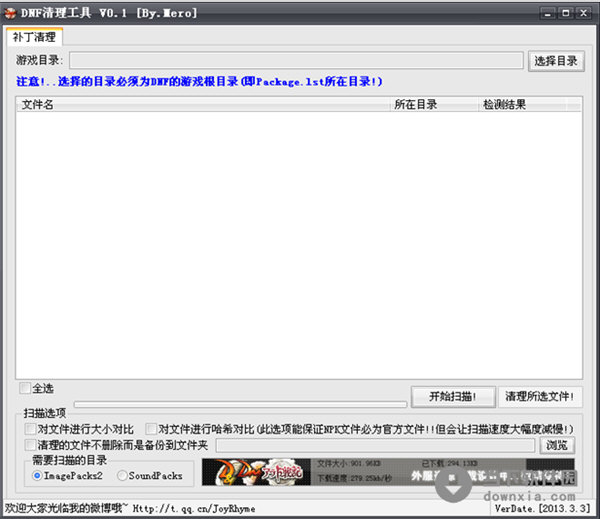Screen dimensions: 600x519
Task: Click the DNF app icon in title bar
Action: tap(10, 13)
